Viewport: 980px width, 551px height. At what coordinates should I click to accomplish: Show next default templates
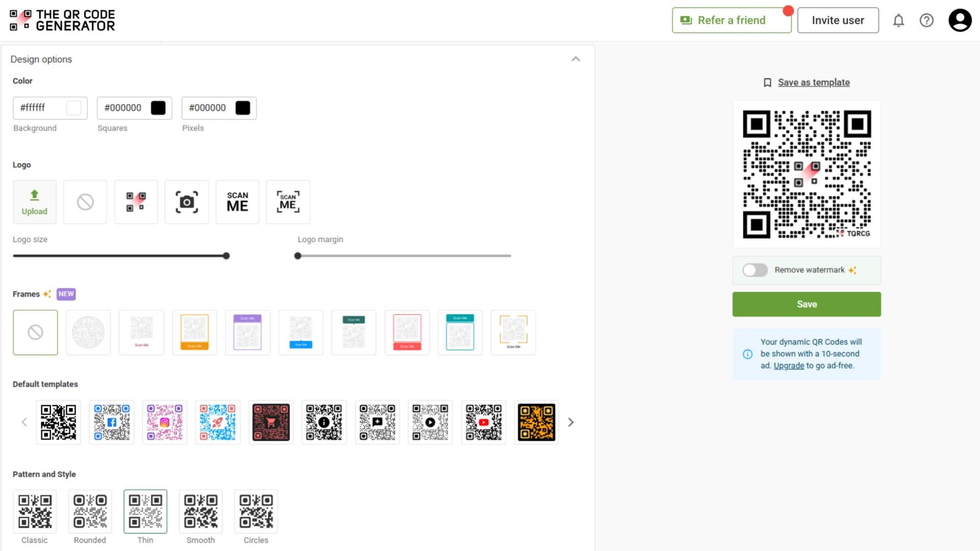[x=571, y=422]
